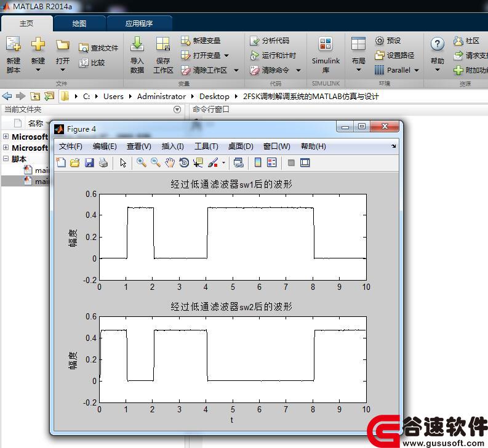
Task: Open 插入(I) menu in Figure 4
Action: [172, 146]
